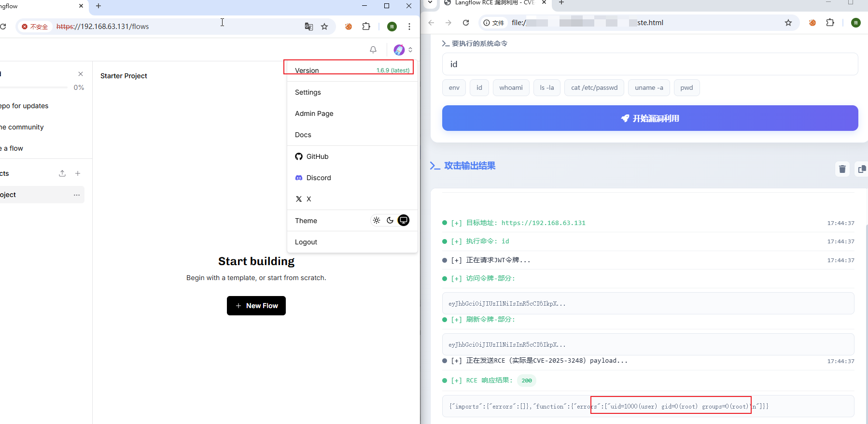
Task: Select the whoami preset command chip
Action: (511, 88)
